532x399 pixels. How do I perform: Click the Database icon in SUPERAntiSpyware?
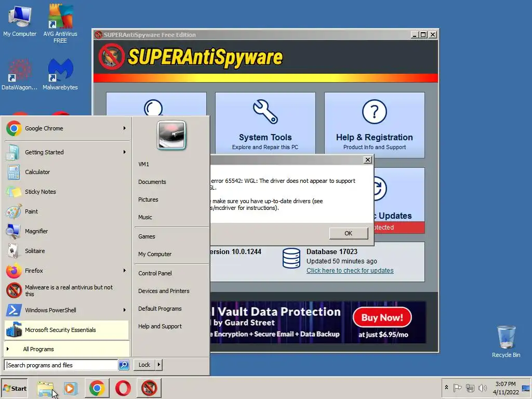(x=291, y=258)
